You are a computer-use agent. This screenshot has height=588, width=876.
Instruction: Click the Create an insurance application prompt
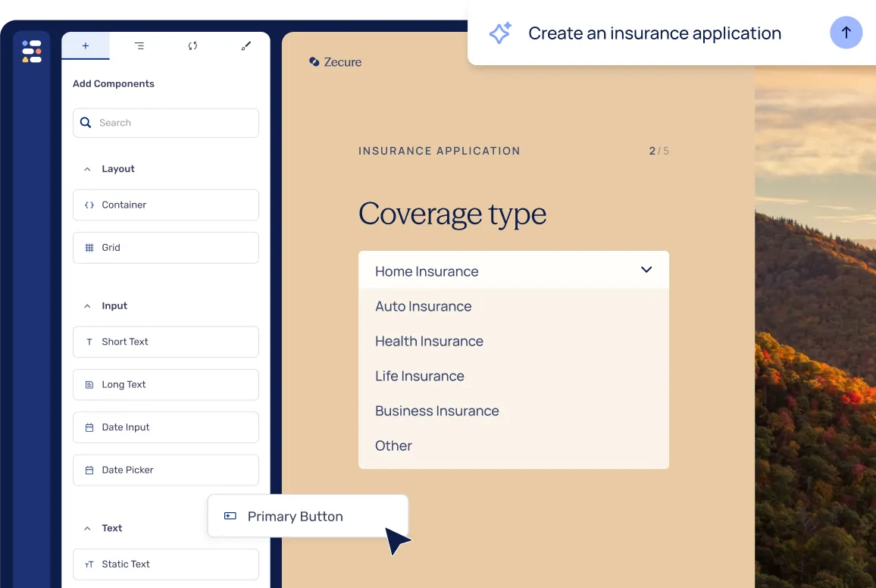point(655,33)
